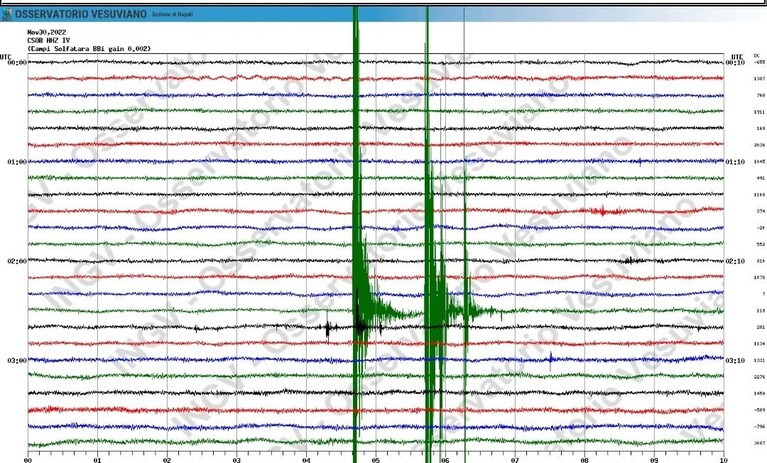
Task: Click minute tick label 06 on bottom axis
Action: click(445, 460)
